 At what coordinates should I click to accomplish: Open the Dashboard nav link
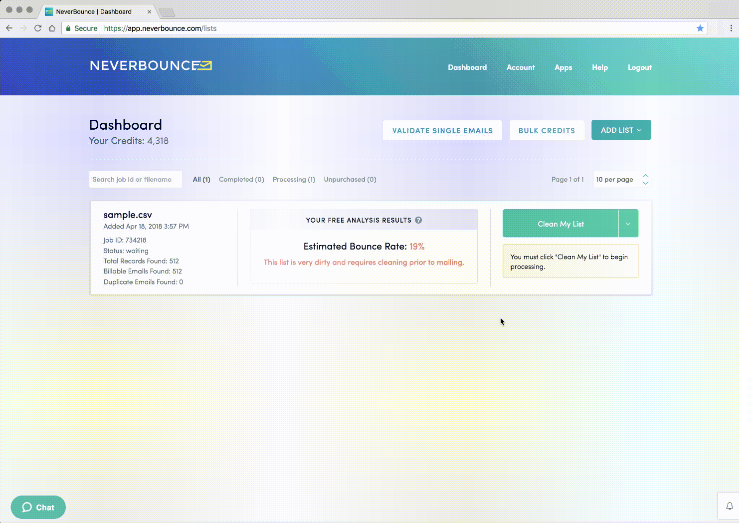click(467, 67)
